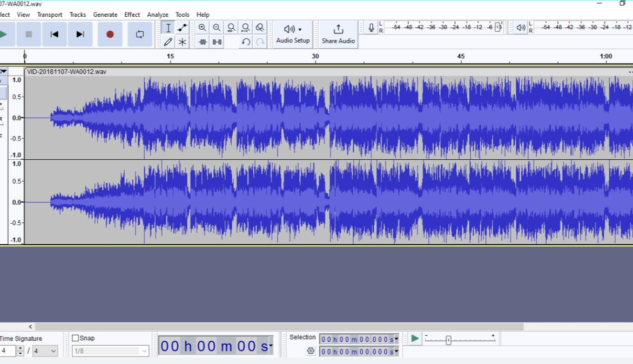This screenshot has height=364, width=633.
Task: Click the Stop button
Action: click(29, 35)
